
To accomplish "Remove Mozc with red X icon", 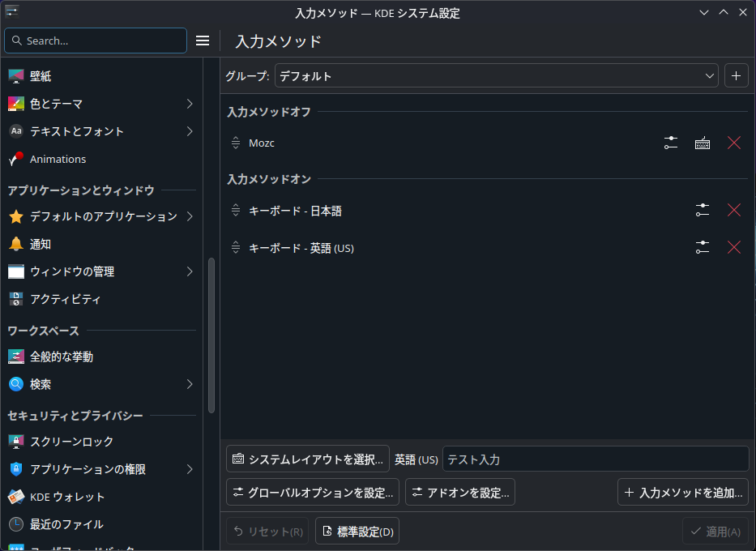I will pos(734,143).
